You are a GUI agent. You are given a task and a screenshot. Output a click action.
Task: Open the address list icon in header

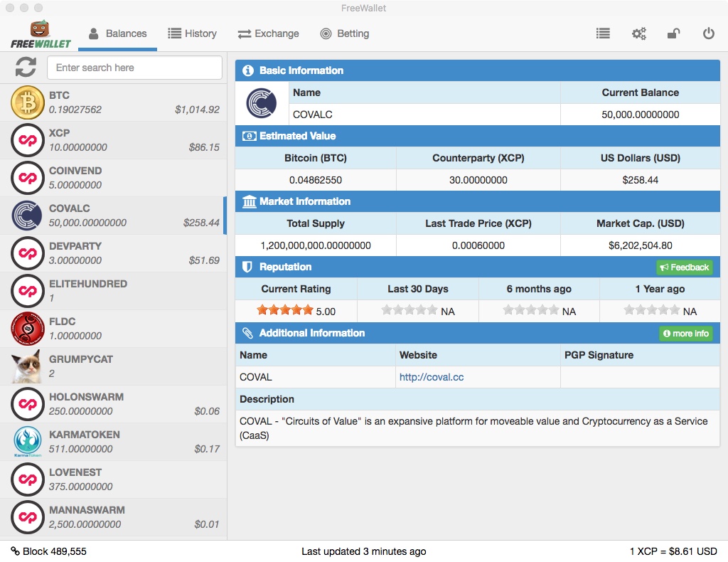[603, 33]
